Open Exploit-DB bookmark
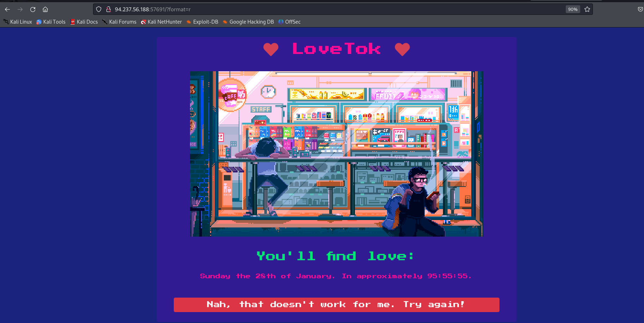644x323 pixels. coord(202,22)
